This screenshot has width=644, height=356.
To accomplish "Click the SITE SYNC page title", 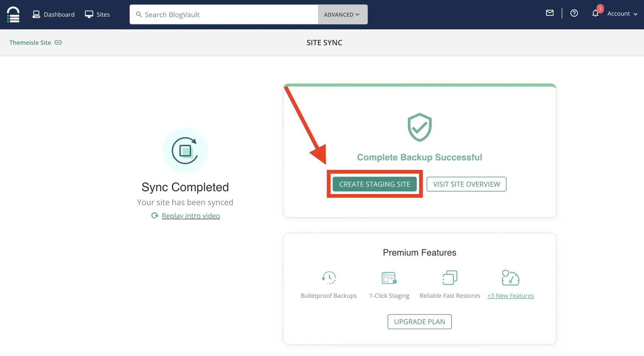I will coord(324,43).
